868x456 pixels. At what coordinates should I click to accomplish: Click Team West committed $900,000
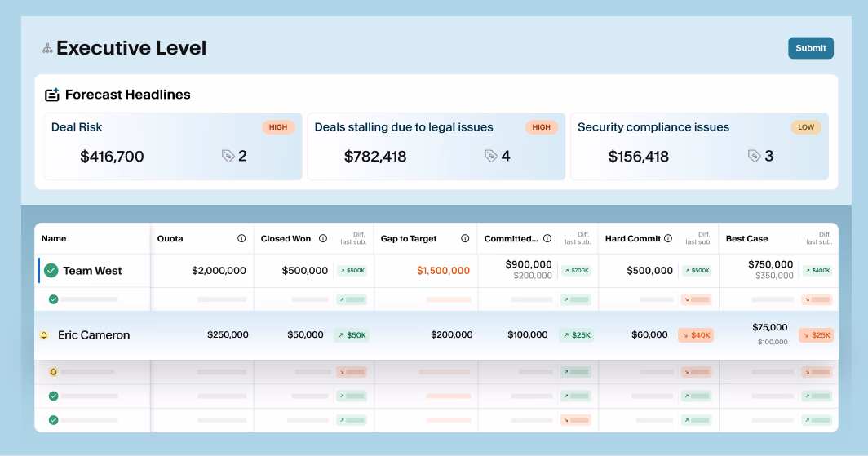tap(529, 264)
